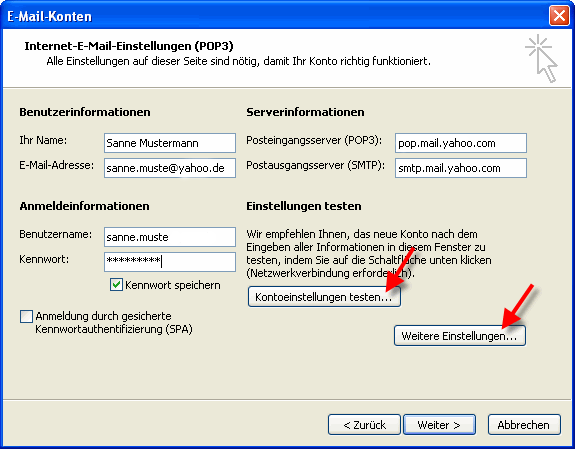The width and height of the screenshot is (575, 449).
Task: Close the E-Mail-Konten dialog window
Action: [559, 16]
